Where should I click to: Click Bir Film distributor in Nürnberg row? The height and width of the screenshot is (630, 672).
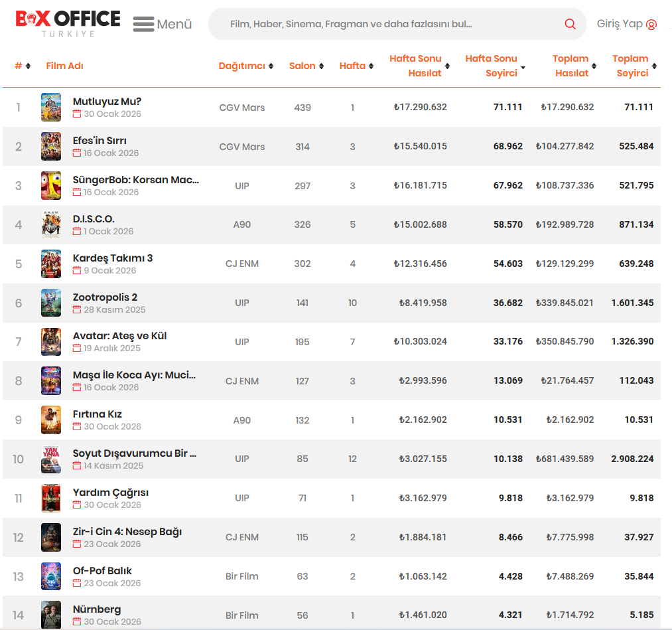click(241, 615)
